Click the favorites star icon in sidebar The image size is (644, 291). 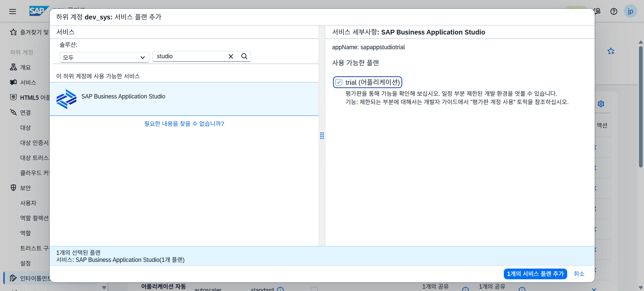coord(13,32)
